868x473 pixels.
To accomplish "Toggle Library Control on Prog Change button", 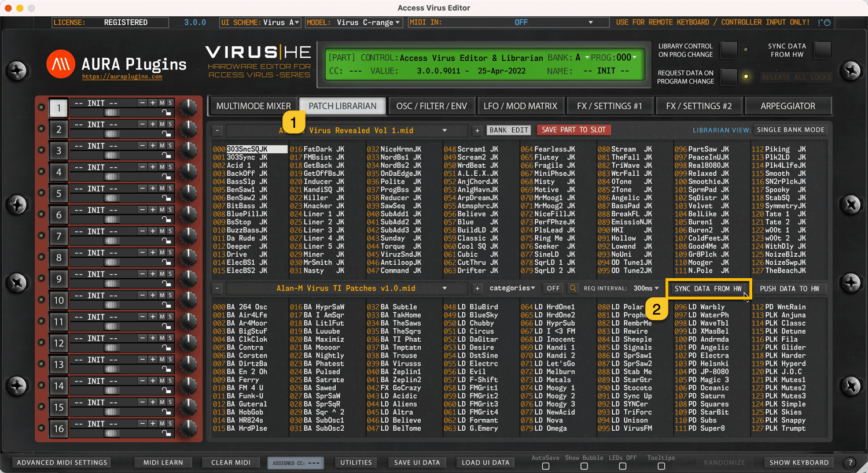I will coord(729,50).
